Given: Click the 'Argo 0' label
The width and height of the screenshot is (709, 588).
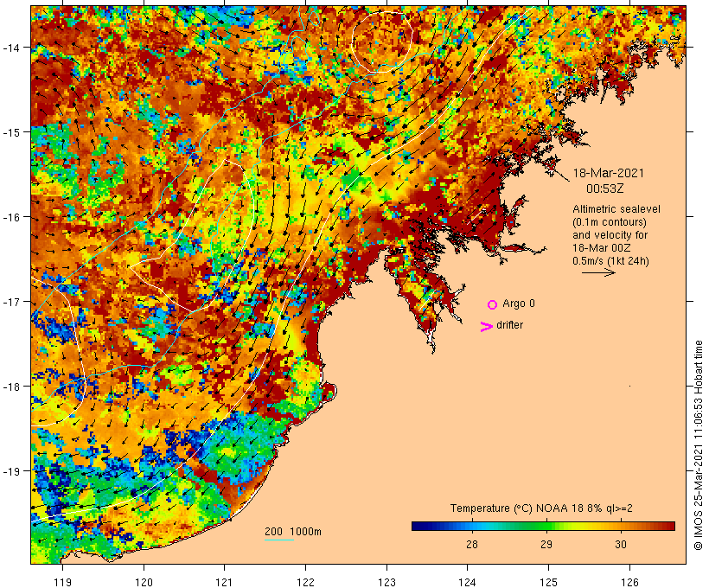Looking at the screenshot, I should tap(519, 304).
